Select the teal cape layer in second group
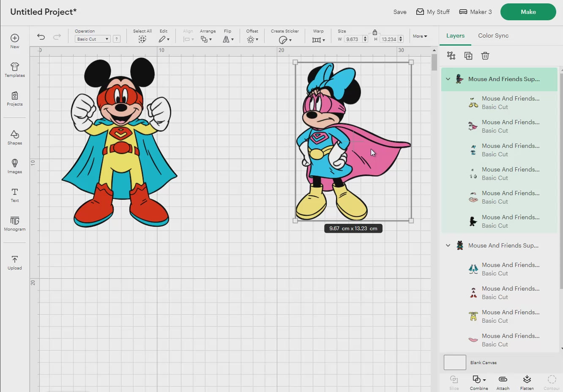 tap(499, 269)
